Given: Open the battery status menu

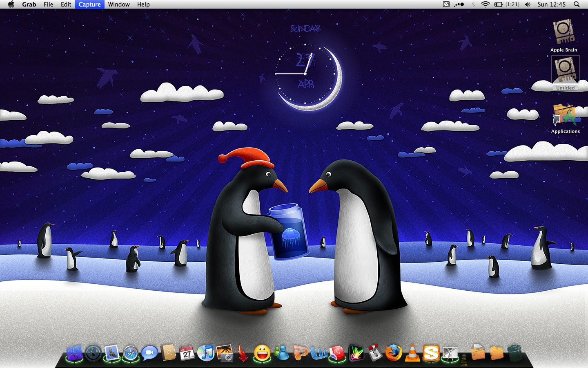Looking at the screenshot, I should pyautogui.click(x=507, y=4).
